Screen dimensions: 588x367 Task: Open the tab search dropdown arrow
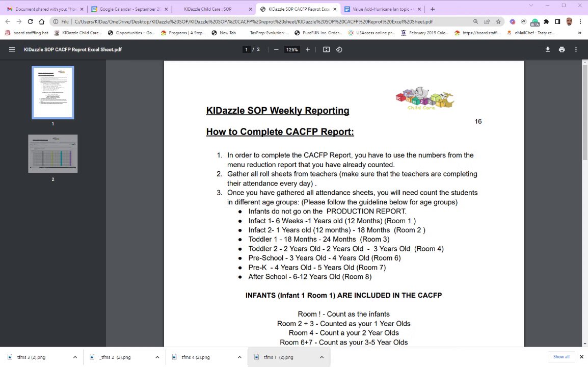pos(531,5)
